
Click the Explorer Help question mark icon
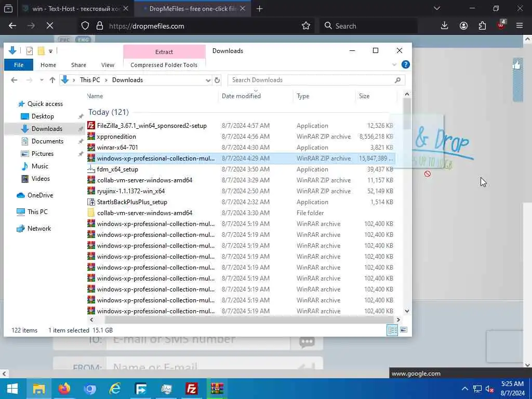[x=405, y=64]
